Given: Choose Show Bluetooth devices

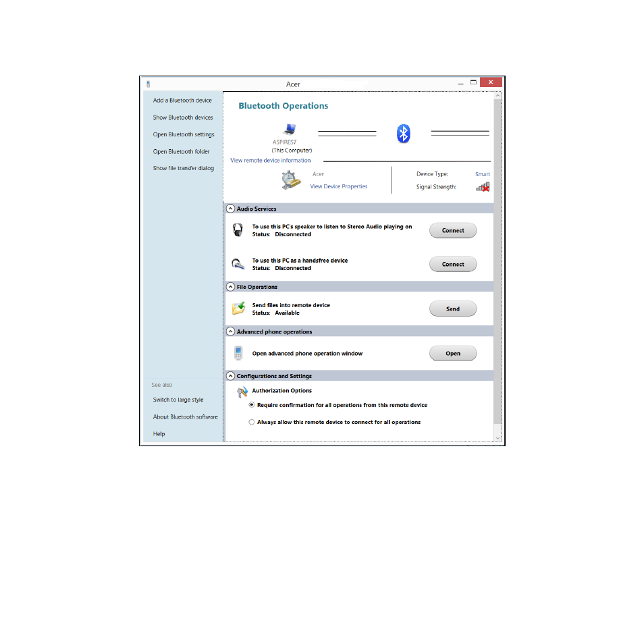Looking at the screenshot, I should tap(183, 117).
